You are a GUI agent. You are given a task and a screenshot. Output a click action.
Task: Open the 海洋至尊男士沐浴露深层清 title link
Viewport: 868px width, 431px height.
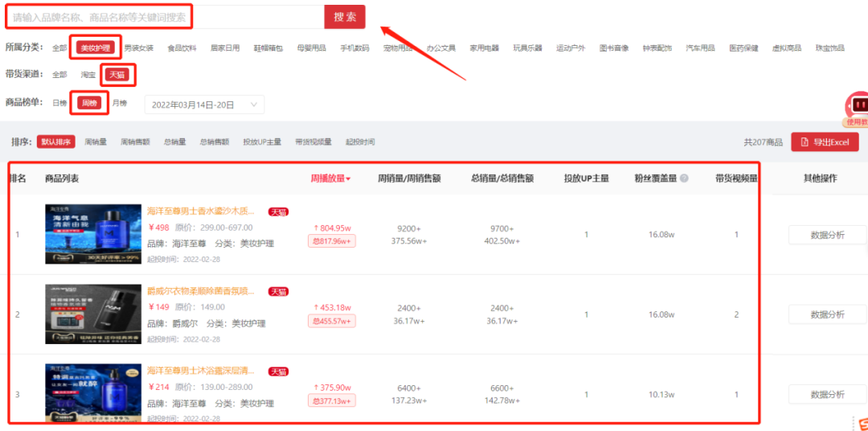[202, 370]
